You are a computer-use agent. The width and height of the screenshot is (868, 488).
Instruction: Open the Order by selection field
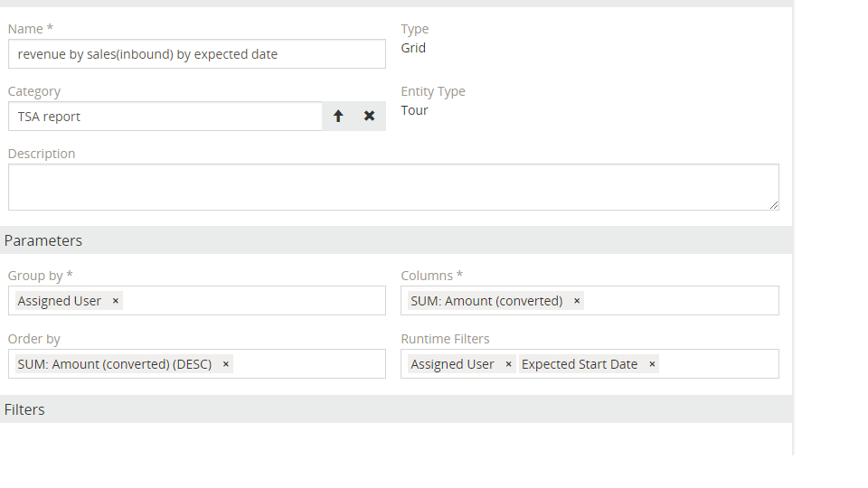pos(307,364)
